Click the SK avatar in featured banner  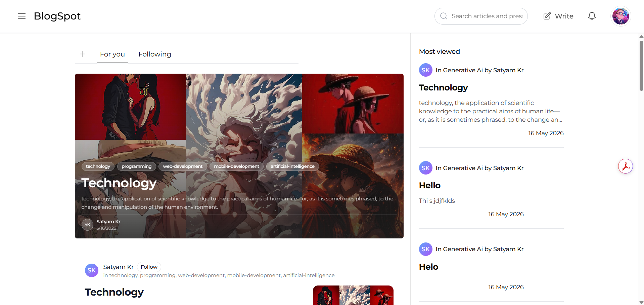pos(87,225)
